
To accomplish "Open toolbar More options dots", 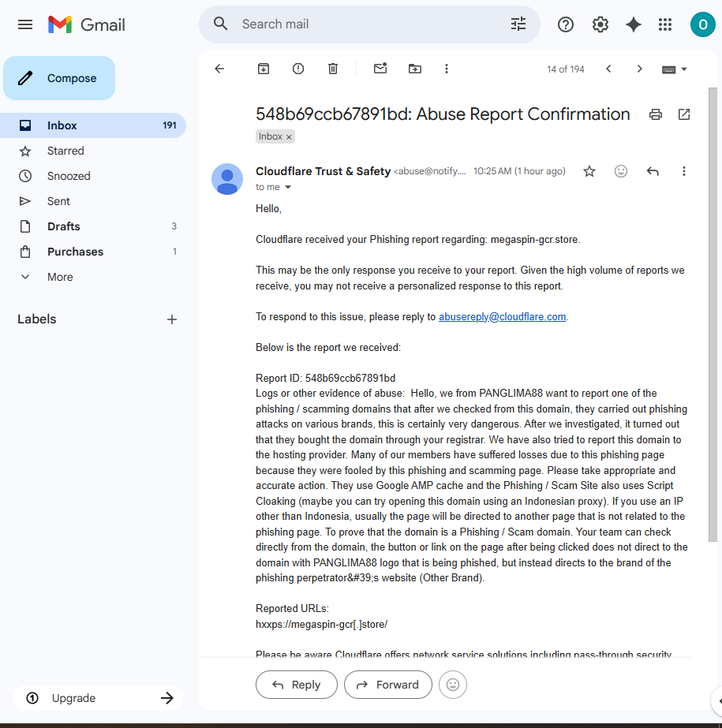I will click(x=447, y=69).
